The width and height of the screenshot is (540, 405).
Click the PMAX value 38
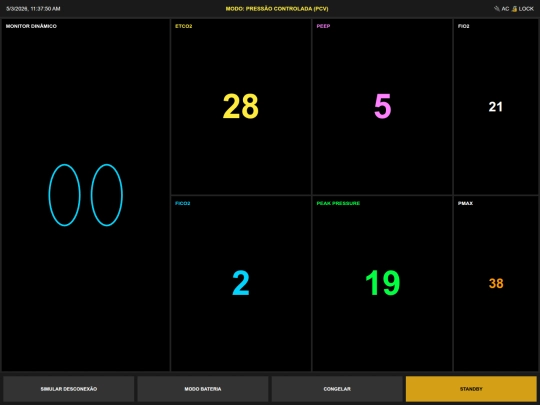pos(496,283)
